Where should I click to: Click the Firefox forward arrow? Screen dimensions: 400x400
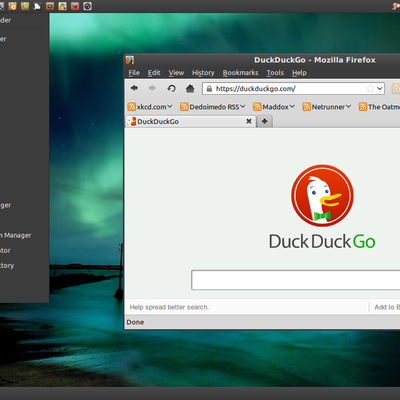click(x=152, y=88)
